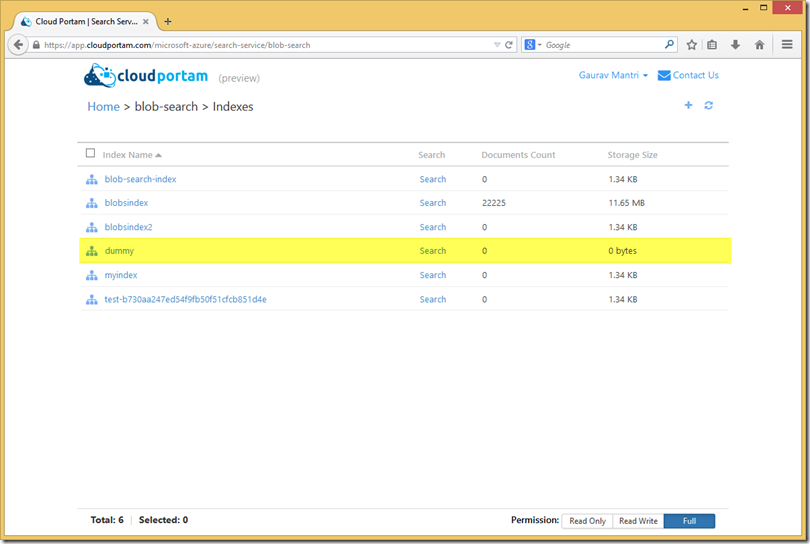Click the 11.65 MB storage size value
This screenshot has height=544, width=810.
click(627, 203)
